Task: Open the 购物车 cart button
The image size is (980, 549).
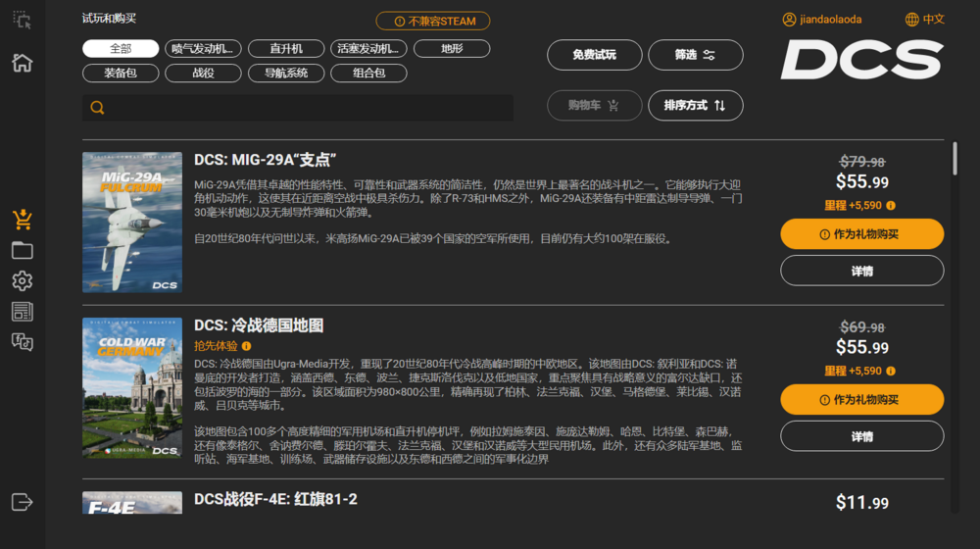Action: click(x=595, y=106)
